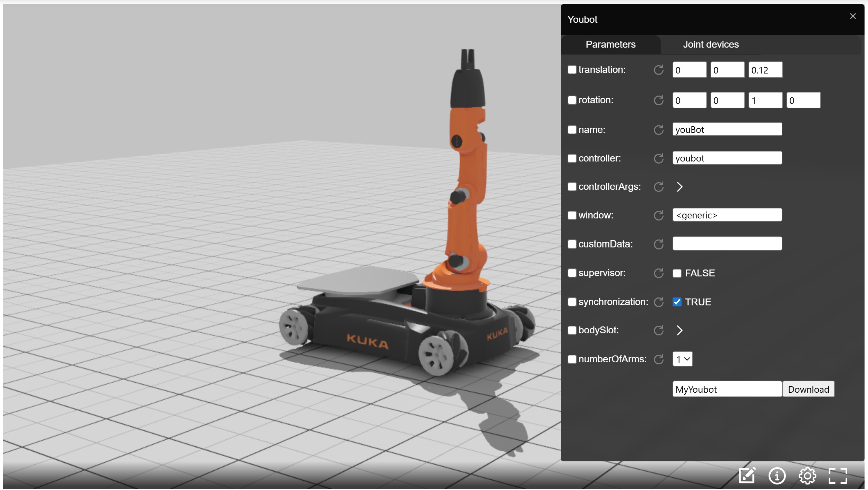Reset the controller field to default
This screenshot has height=490, width=868.
(x=659, y=159)
